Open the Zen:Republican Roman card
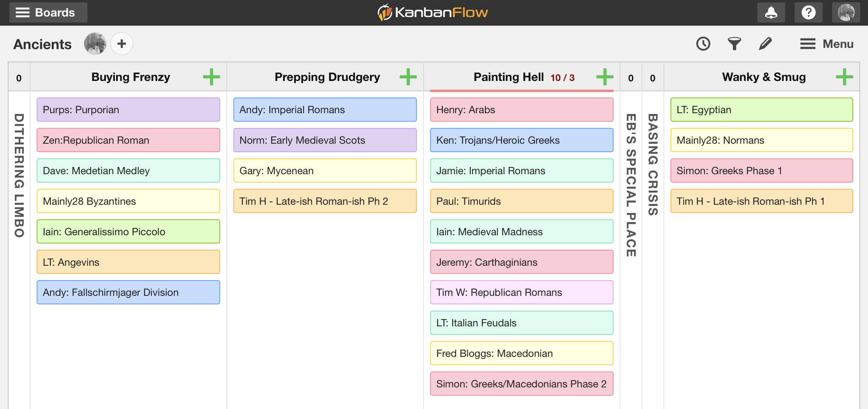The height and width of the screenshot is (409, 868). 128,140
